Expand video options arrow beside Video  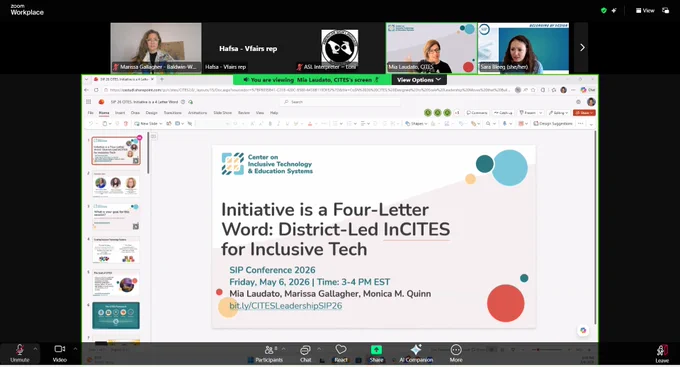(x=75, y=349)
